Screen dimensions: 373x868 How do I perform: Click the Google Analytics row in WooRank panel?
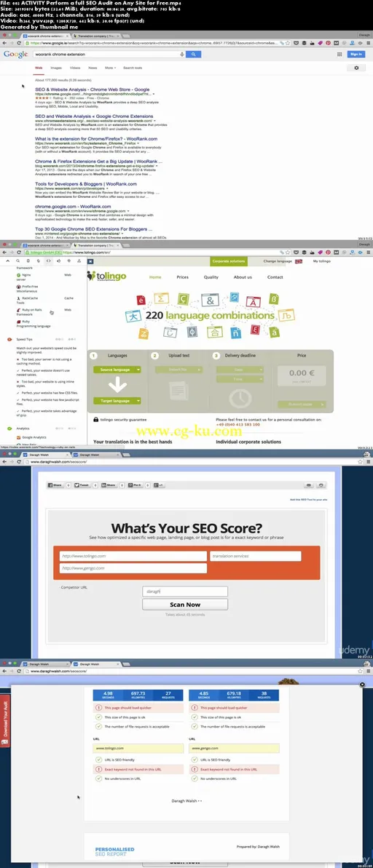31,437
